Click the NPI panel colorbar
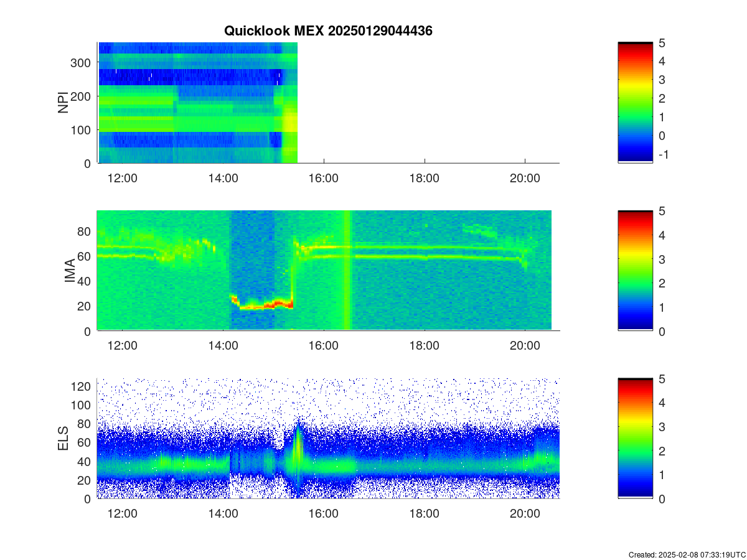The image size is (747, 560). pos(635,103)
